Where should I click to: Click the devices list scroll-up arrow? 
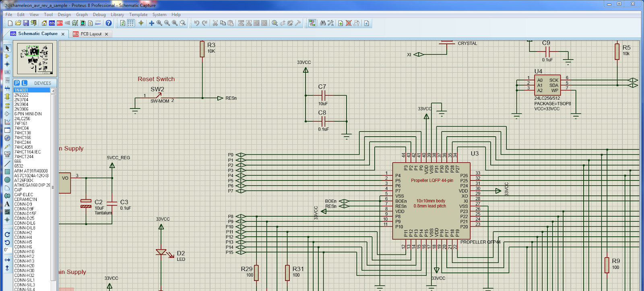point(53,91)
